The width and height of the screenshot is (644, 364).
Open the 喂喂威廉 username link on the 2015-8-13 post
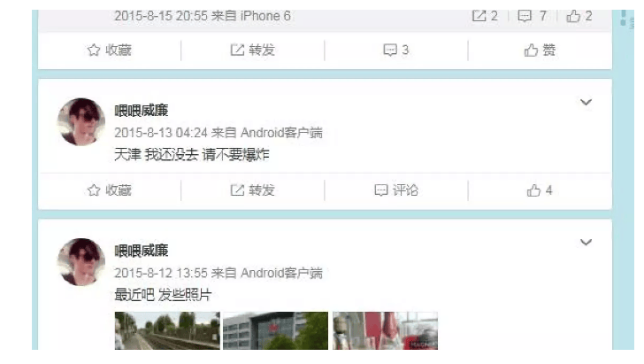(x=142, y=110)
